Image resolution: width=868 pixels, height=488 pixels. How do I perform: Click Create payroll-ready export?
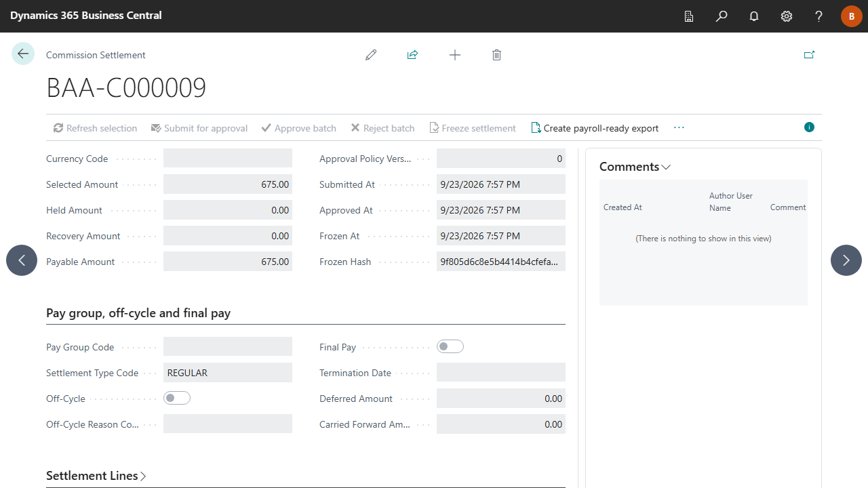tap(595, 128)
